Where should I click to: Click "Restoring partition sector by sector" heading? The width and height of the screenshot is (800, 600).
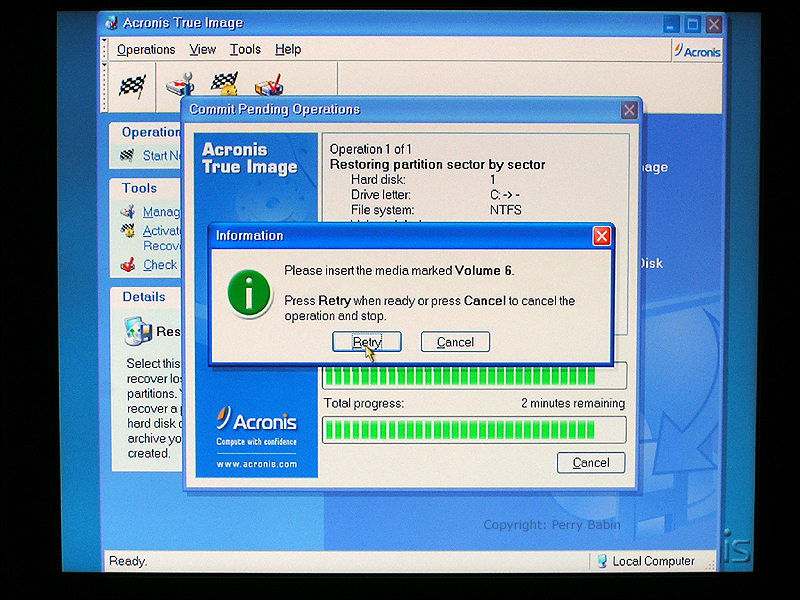[437, 164]
